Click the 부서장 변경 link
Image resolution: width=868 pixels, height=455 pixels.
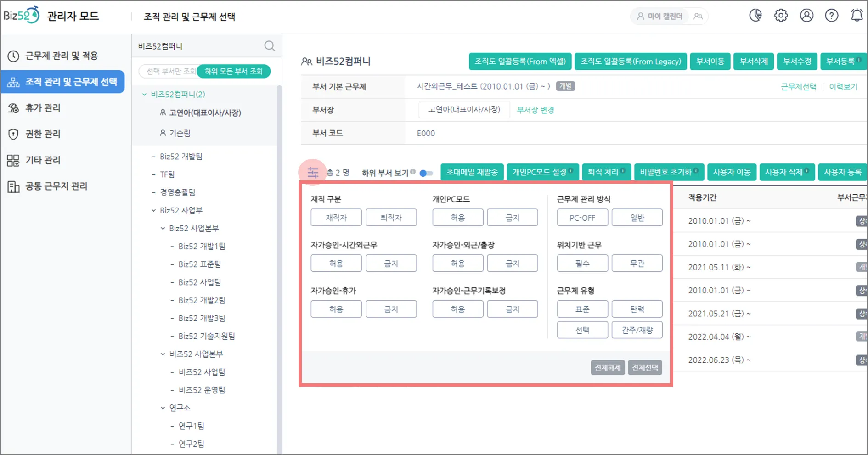(535, 110)
